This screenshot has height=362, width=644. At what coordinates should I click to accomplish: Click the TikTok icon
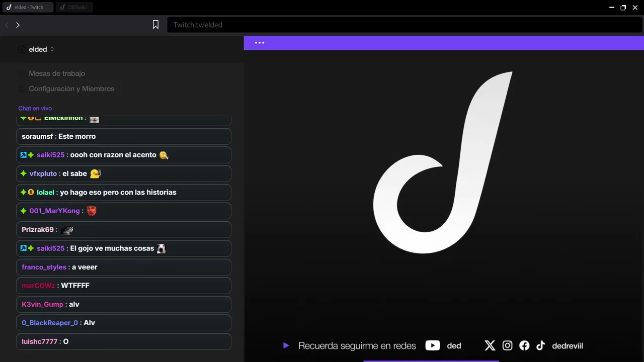pyautogui.click(x=541, y=345)
